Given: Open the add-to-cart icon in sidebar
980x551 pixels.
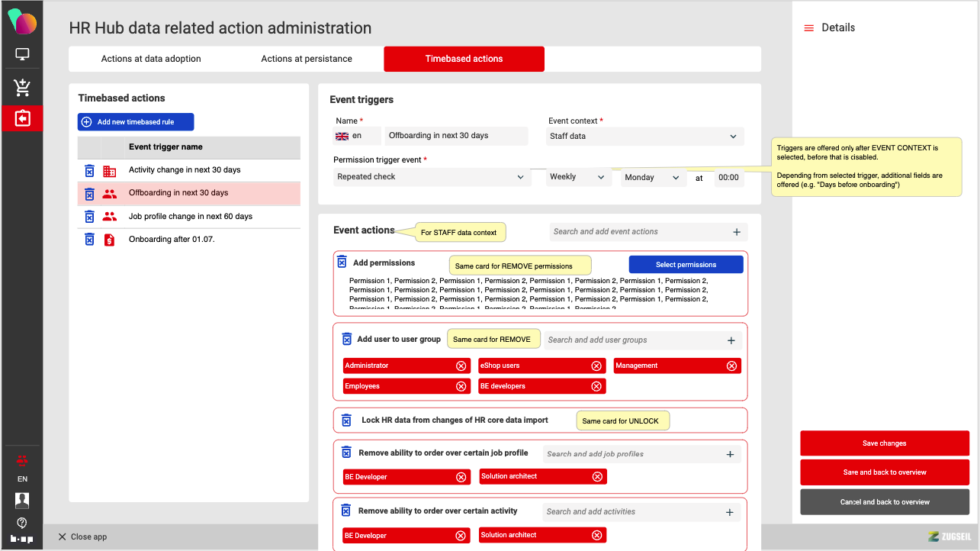Looking at the screenshot, I should 22,88.
